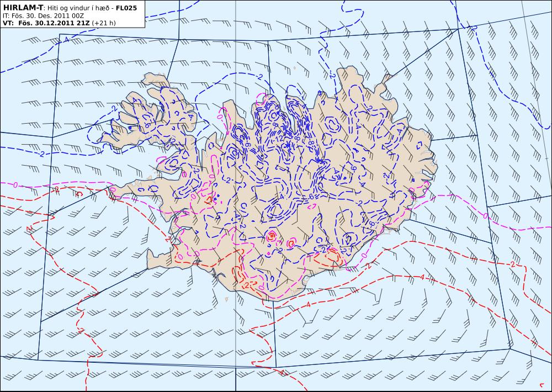This screenshot has height=392, width=552.
Task: Select the IT: Fös. 30. Des. 2011 00Z line
Action: coord(43,15)
